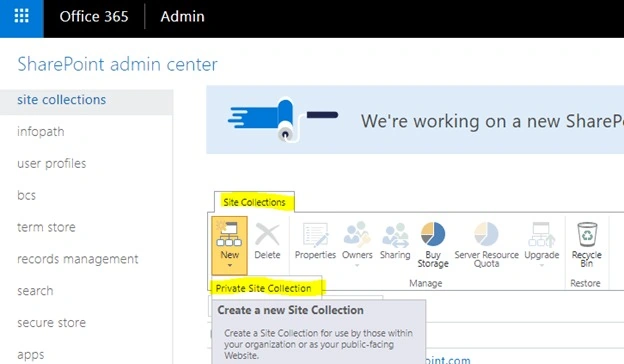The height and width of the screenshot is (364, 624).
Task: Select the Site Collections ribbon tab
Action: [x=254, y=202]
